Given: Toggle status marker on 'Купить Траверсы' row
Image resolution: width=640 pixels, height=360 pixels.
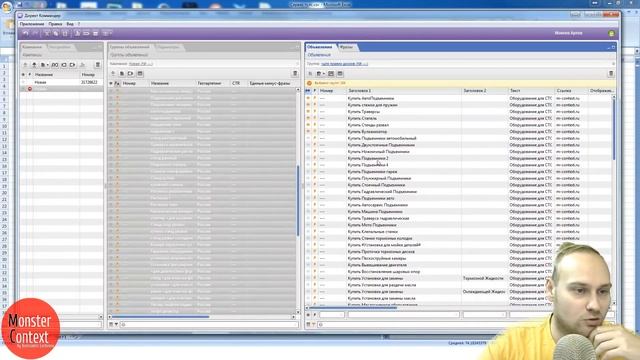Looking at the screenshot, I should pos(308,111).
